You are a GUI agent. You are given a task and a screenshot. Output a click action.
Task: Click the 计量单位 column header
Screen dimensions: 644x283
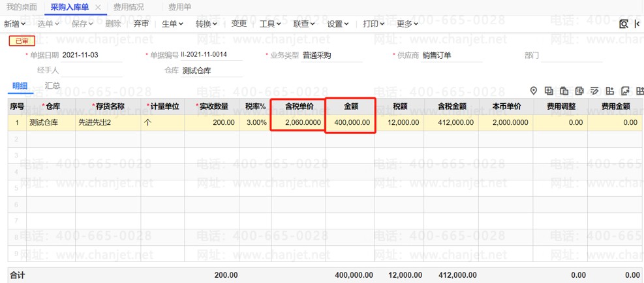coord(162,107)
